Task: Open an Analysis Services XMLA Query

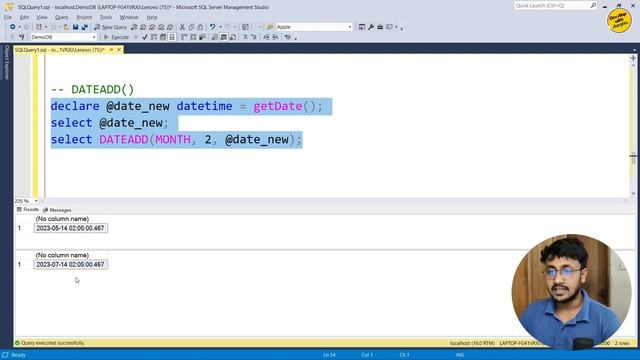Action: coord(161,27)
